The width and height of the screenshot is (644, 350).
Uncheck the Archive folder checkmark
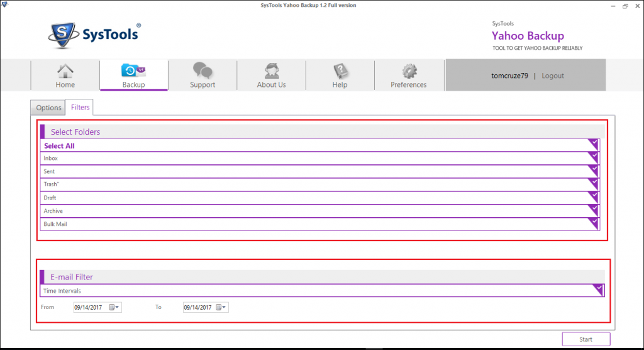(593, 210)
